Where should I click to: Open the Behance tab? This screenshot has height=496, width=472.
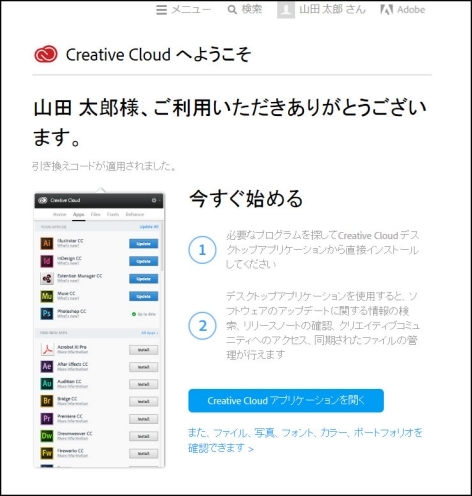[x=135, y=214]
